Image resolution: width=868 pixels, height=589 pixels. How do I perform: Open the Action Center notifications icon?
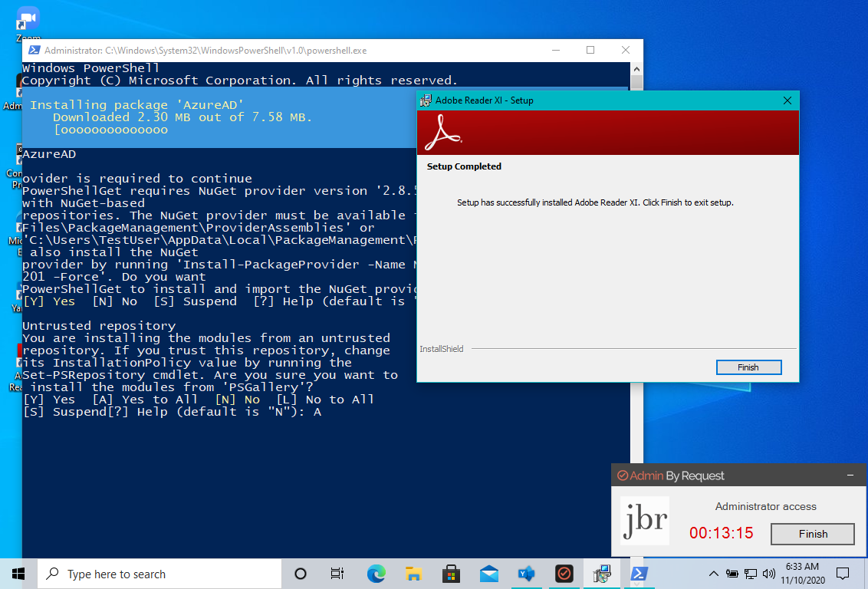(843, 574)
